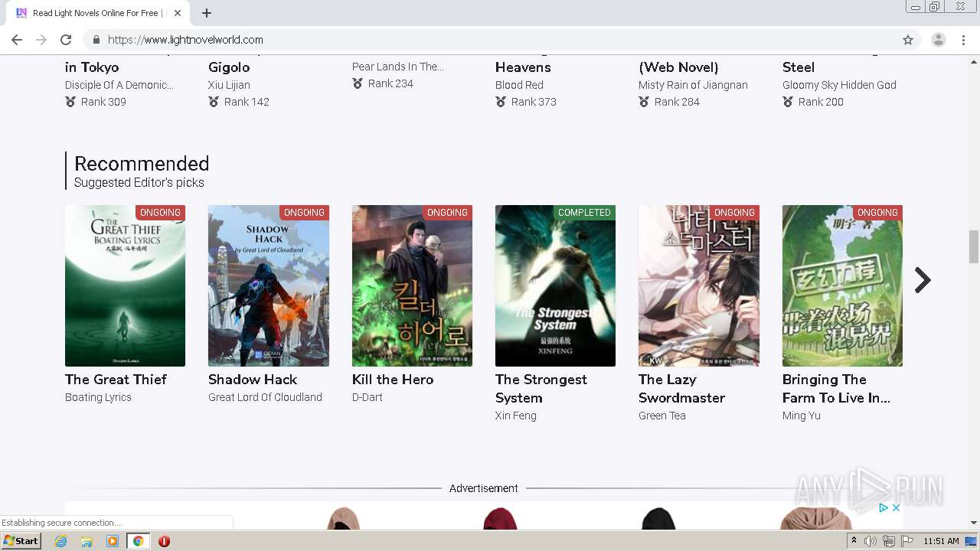
Task: Open the Chrome profile avatar
Action: click(x=938, y=40)
